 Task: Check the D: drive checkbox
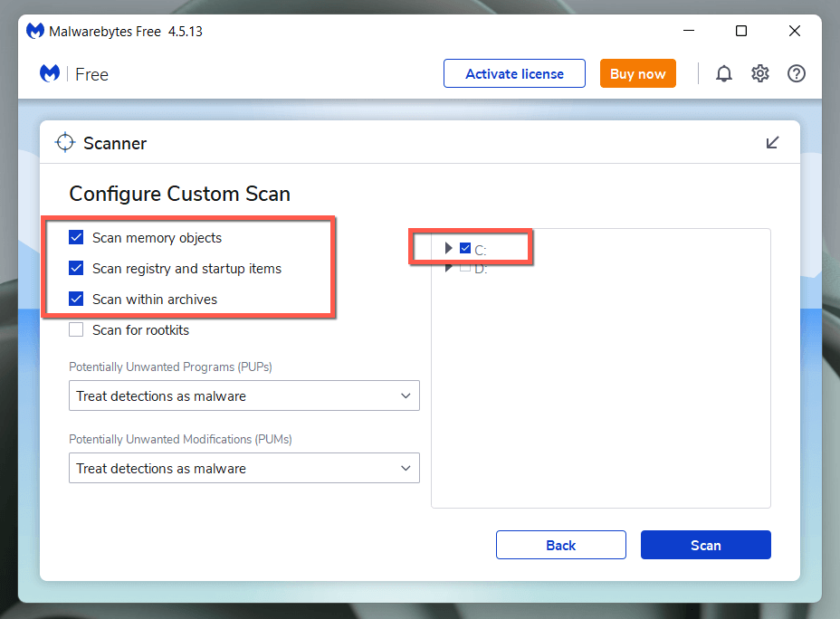(x=465, y=267)
